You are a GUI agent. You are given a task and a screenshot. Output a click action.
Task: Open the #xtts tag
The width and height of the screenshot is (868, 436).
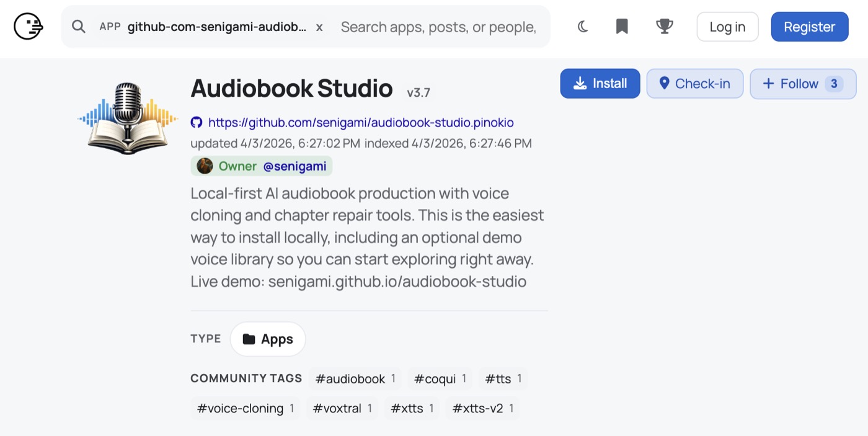click(x=412, y=408)
